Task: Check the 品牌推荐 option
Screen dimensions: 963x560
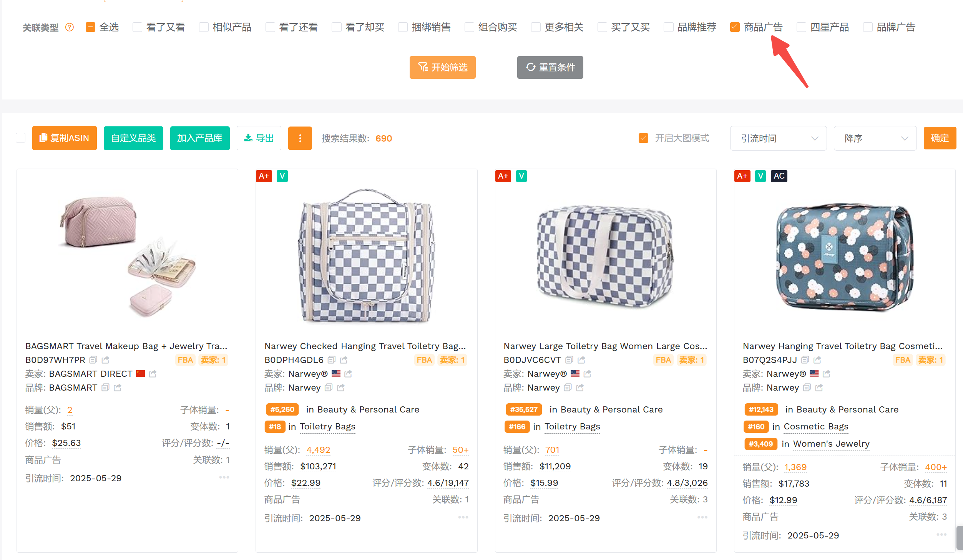Action: click(x=669, y=27)
